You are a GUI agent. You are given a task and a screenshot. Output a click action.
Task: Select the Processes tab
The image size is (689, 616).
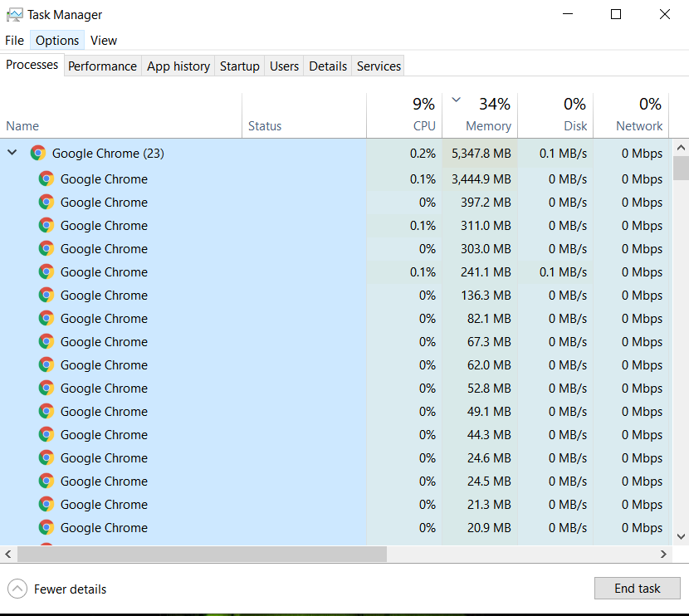[x=32, y=65]
